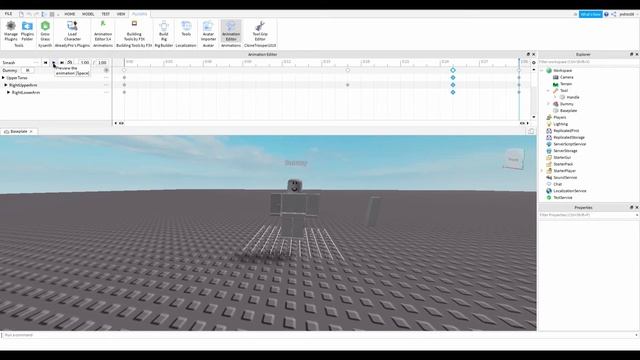Viewport: 640px width, 360px height.
Task: Collapse the Tool node in Explorer
Action: pyautogui.click(x=548, y=91)
